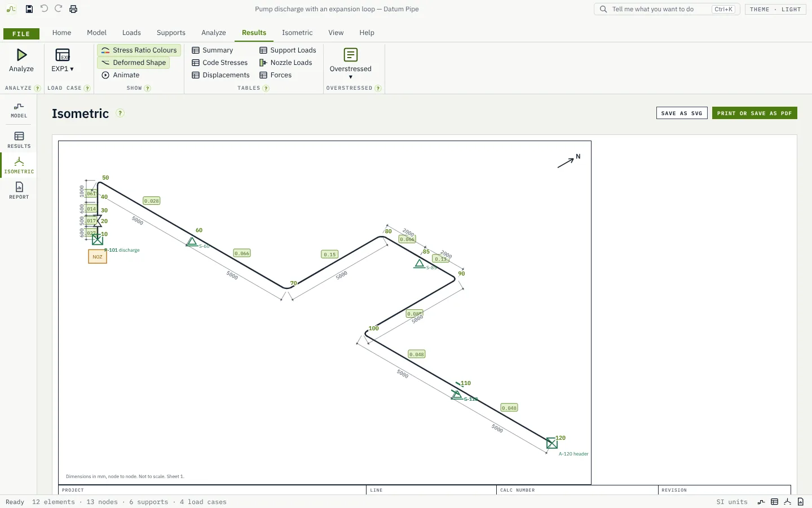Click the status bar report icon
Image resolution: width=812 pixels, height=508 pixels.
click(x=801, y=502)
